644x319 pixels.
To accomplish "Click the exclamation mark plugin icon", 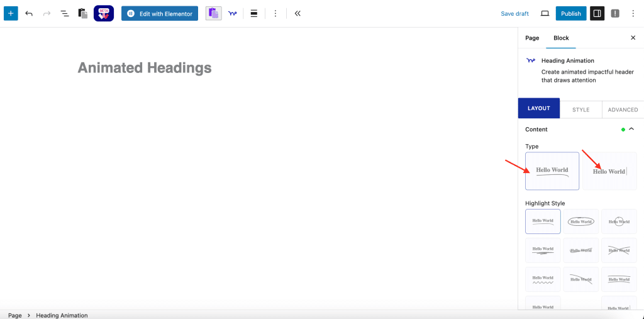I will [x=615, y=14].
